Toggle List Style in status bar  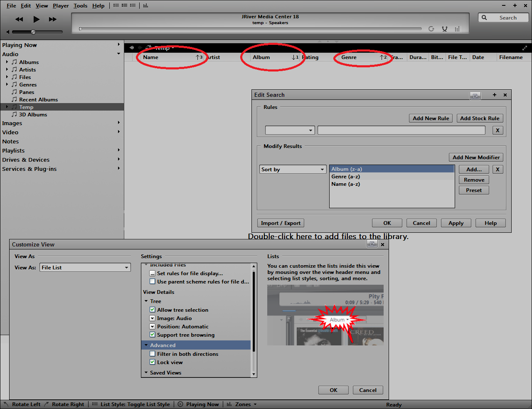(x=131, y=404)
